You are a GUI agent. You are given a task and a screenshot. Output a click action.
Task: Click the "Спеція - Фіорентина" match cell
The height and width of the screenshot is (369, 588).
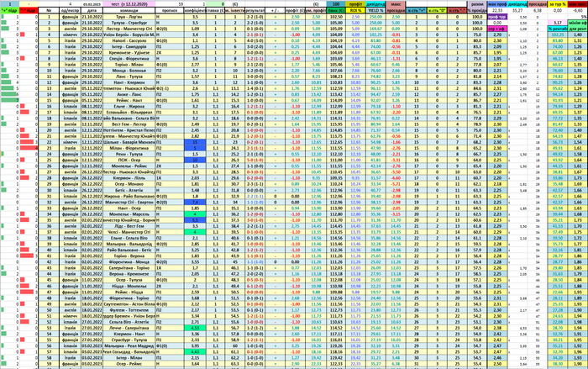(129, 59)
